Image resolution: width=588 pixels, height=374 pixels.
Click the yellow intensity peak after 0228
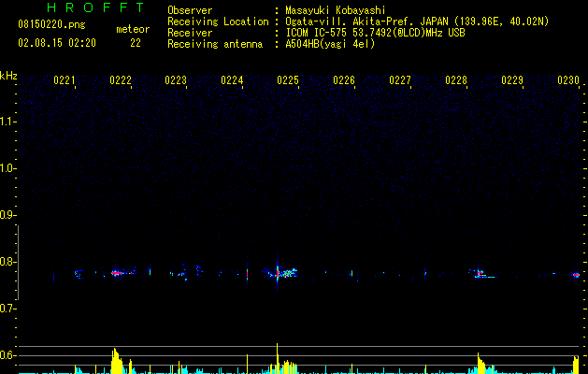coord(481,363)
